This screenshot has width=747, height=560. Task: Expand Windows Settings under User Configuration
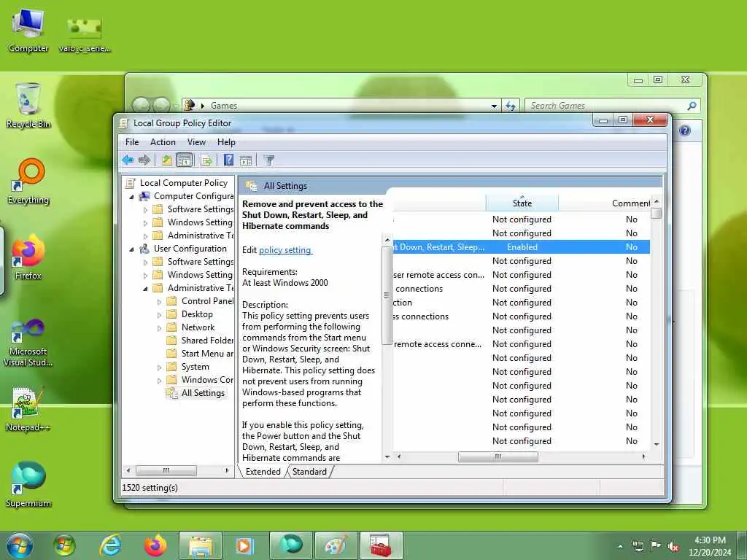point(146,275)
